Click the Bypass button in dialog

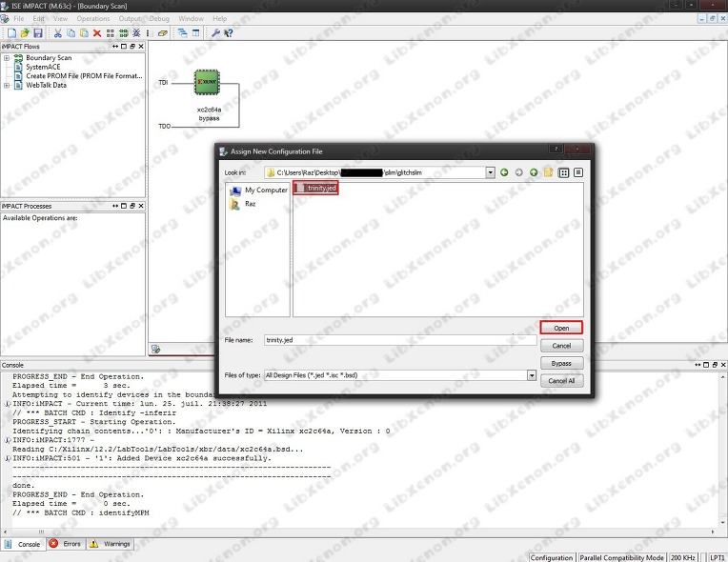[x=561, y=363]
